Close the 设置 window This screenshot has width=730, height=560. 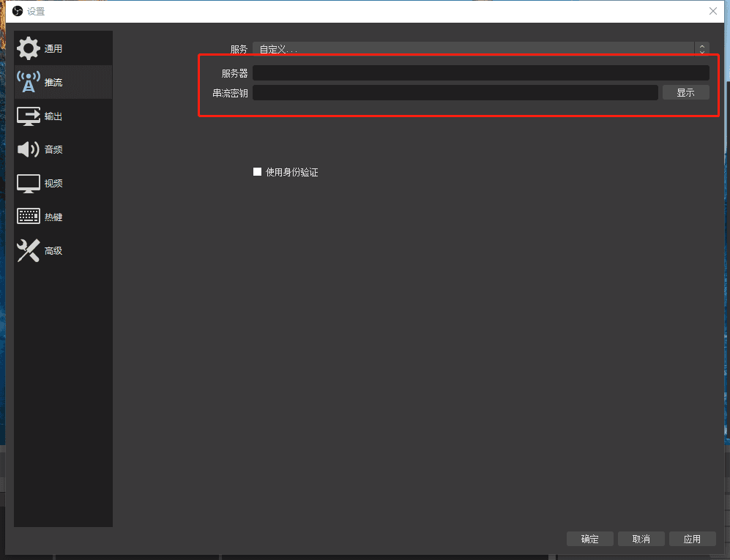click(x=713, y=11)
